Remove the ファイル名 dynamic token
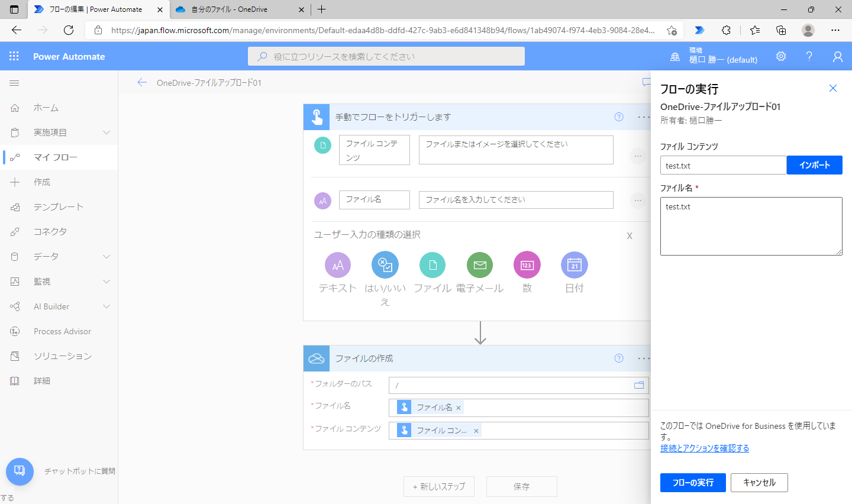Screen dimensions: 852x504 pos(459,408)
